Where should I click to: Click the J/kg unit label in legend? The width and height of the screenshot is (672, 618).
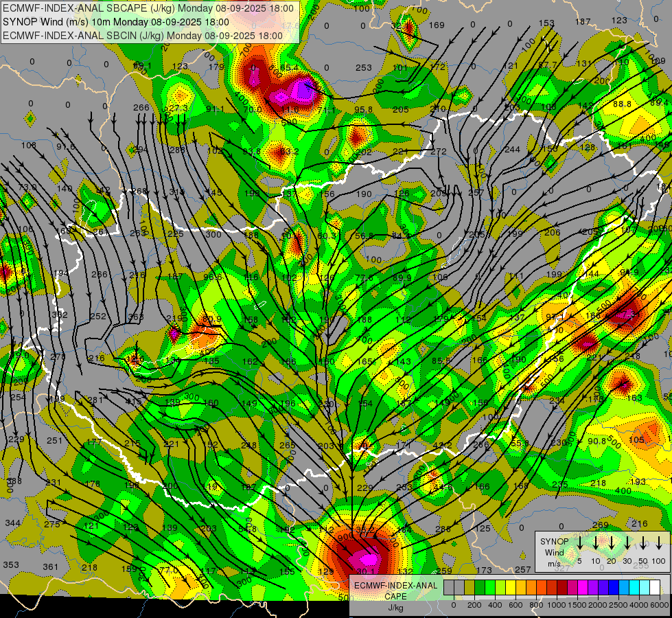coord(395,608)
